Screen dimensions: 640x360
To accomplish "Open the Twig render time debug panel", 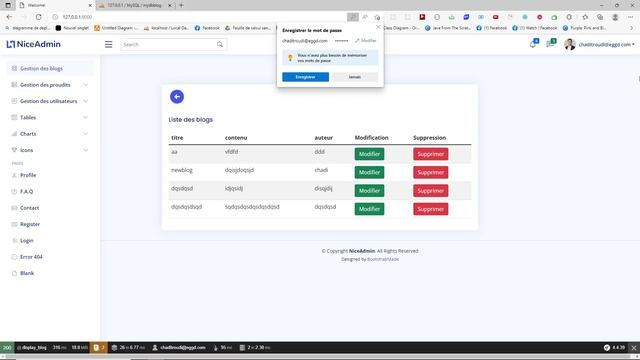I will 222,348.
